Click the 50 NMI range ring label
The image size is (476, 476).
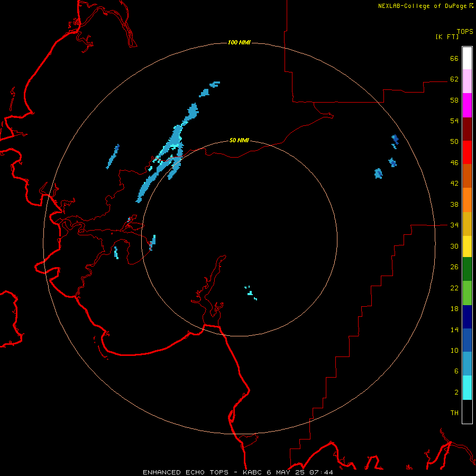pyautogui.click(x=239, y=140)
